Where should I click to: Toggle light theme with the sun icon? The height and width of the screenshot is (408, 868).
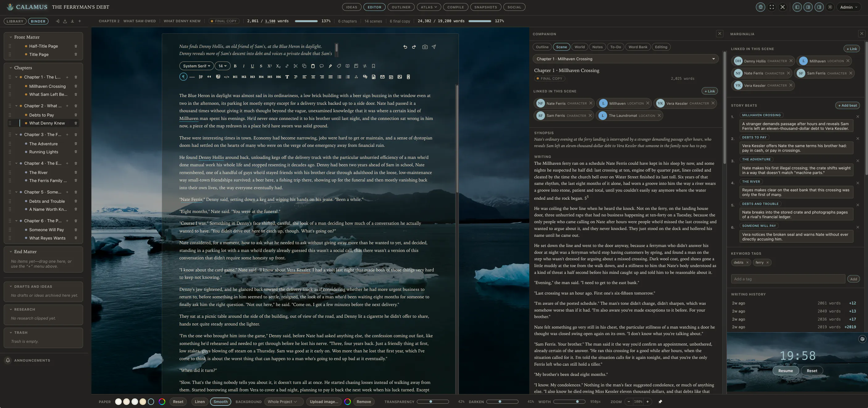click(830, 7)
